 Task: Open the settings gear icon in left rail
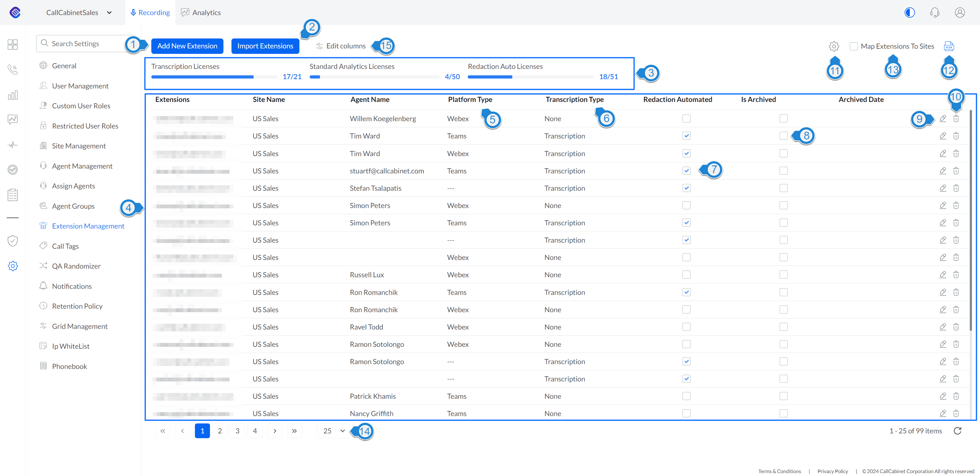click(13, 266)
